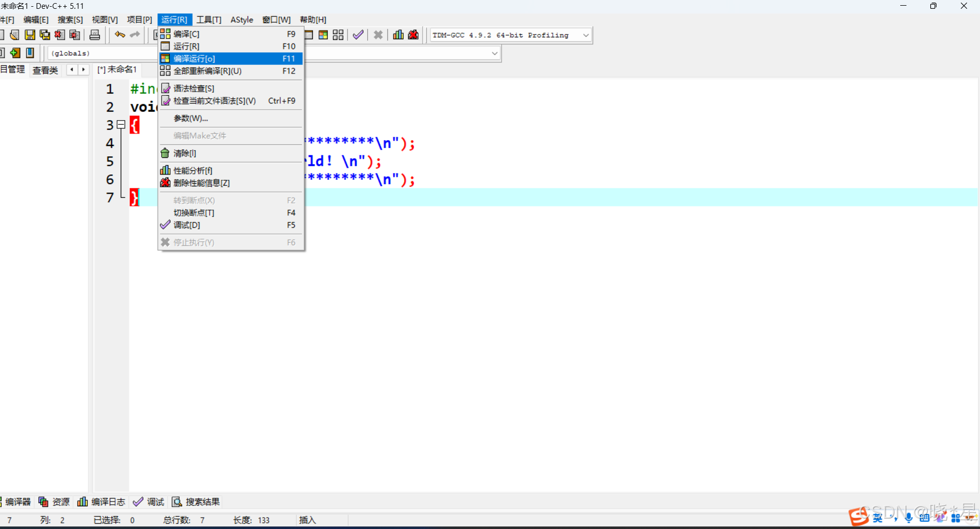Open the 窗口[W] menu
The image size is (980, 529).
point(276,20)
